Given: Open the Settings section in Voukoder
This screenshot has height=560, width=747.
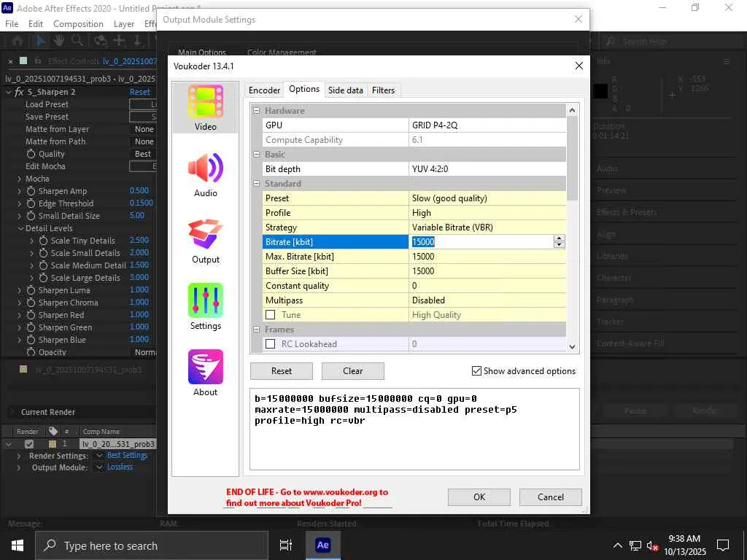Looking at the screenshot, I should [x=205, y=307].
